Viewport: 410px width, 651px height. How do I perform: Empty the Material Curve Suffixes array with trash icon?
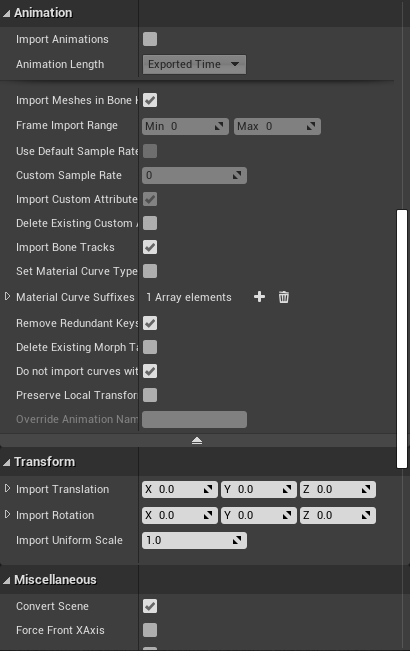click(x=284, y=297)
